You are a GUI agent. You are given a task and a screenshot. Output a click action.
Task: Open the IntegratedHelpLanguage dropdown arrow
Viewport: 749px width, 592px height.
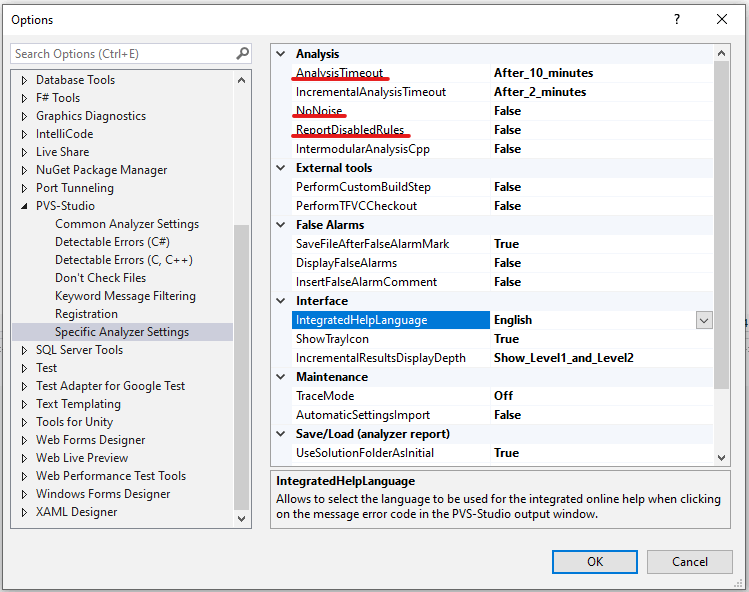coord(704,320)
